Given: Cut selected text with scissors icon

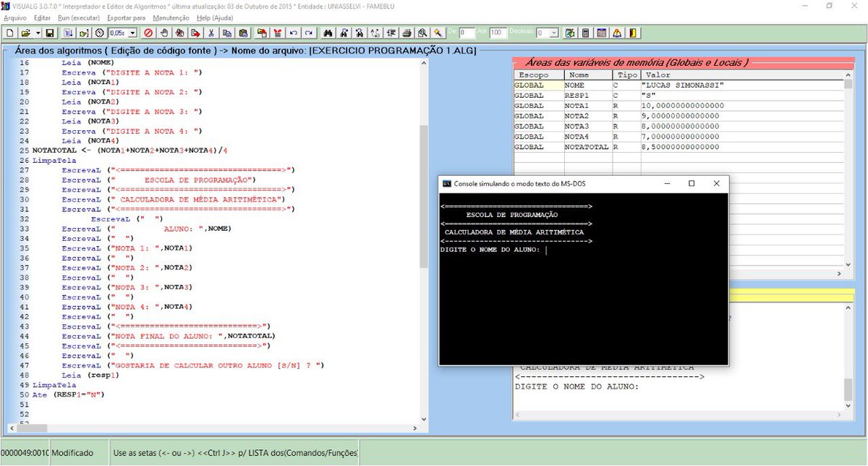Looking at the screenshot, I should point(211,33).
